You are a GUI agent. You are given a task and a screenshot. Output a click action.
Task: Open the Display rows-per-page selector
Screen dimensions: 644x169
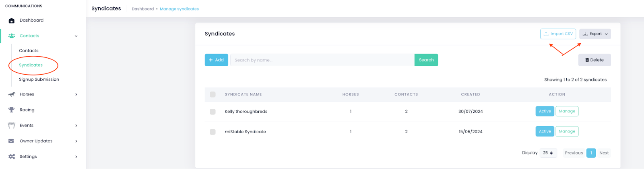point(548,153)
